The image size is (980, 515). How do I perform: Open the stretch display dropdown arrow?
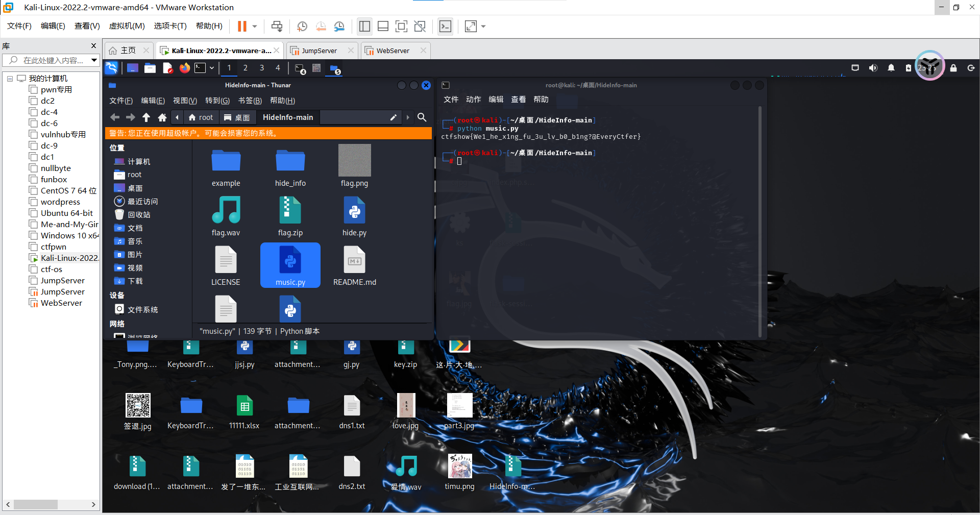click(483, 26)
